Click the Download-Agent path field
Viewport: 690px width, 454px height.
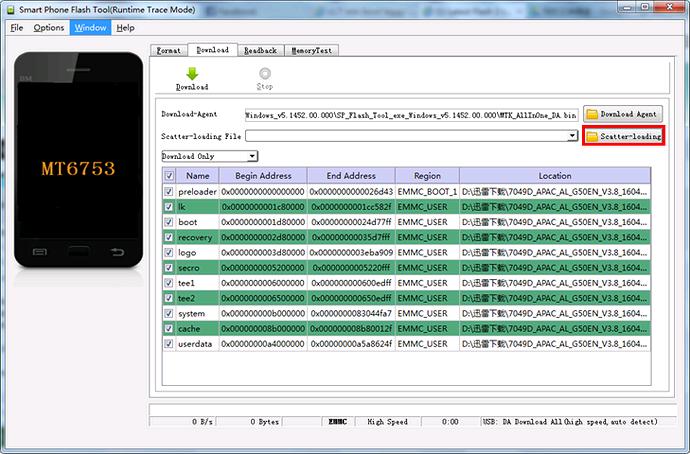pyautogui.click(x=411, y=115)
